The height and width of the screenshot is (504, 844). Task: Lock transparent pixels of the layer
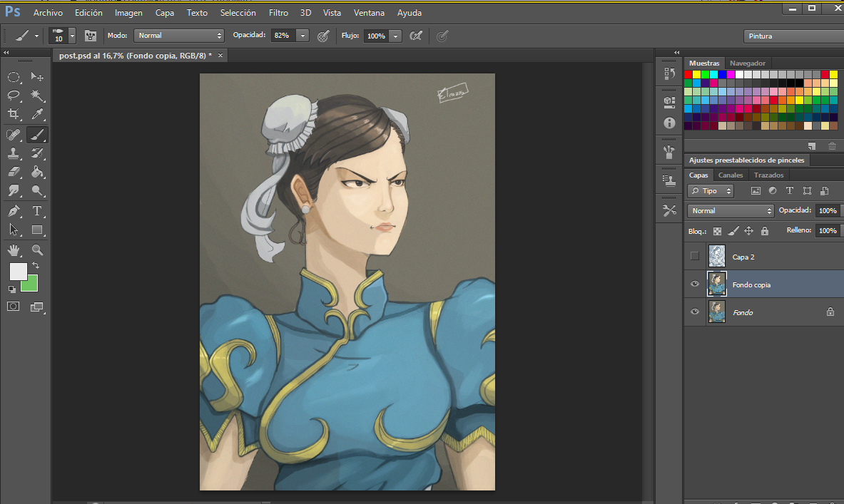[x=718, y=231]
